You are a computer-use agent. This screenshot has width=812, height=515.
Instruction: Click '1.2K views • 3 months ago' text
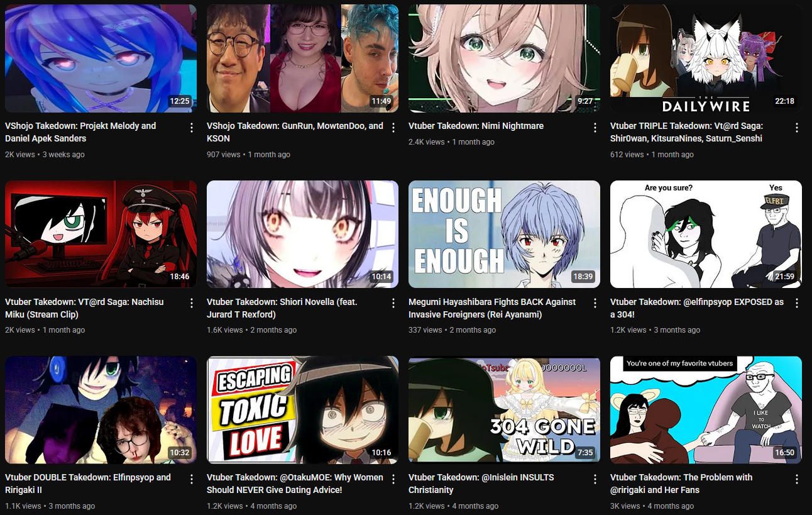tap(655, 330)
